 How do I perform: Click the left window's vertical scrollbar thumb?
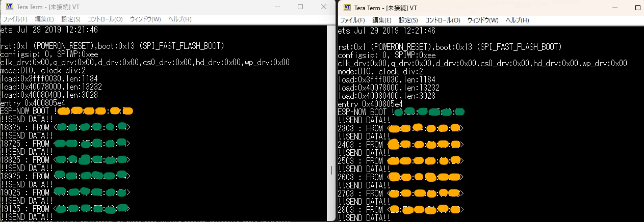pyautogui.click(x=331, y=170)
